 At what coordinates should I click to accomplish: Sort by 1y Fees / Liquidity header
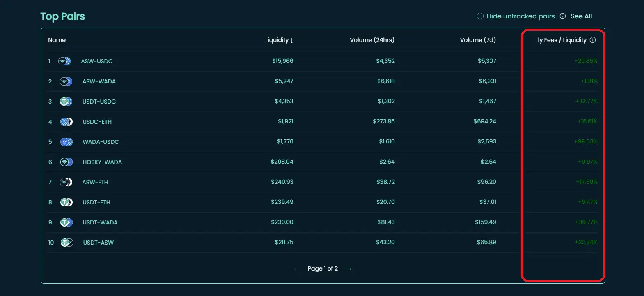coord(561,40)
